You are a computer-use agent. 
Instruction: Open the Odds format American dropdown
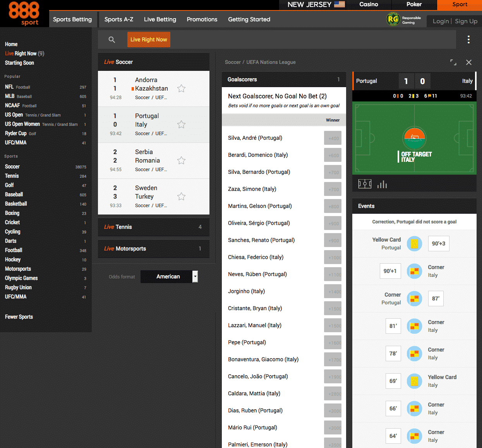(169, 276)
